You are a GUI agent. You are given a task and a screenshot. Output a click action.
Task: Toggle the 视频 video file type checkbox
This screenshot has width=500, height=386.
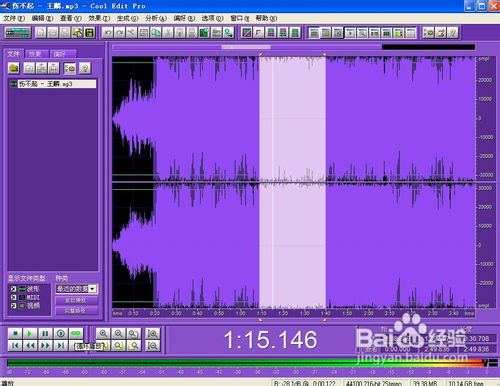13,306
